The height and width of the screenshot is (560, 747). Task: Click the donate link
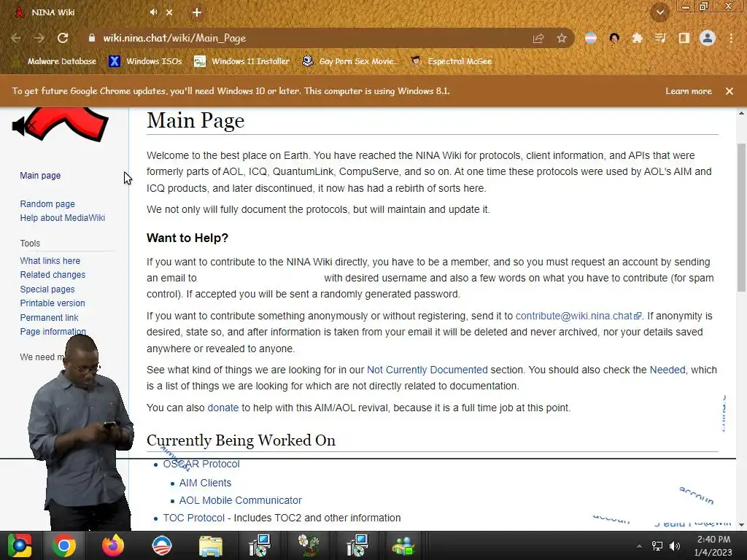[223, 408]
